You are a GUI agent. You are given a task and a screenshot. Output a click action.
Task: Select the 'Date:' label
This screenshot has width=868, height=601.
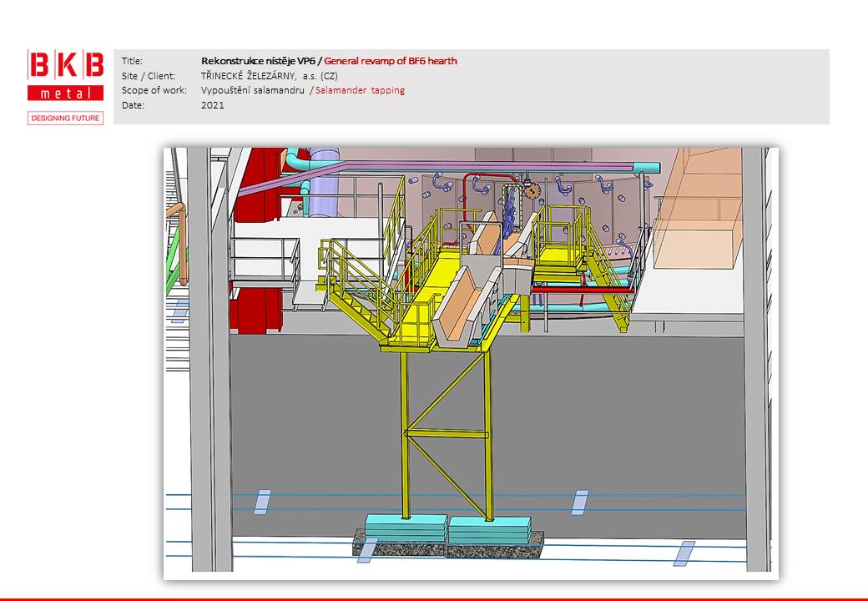point(132,105)
